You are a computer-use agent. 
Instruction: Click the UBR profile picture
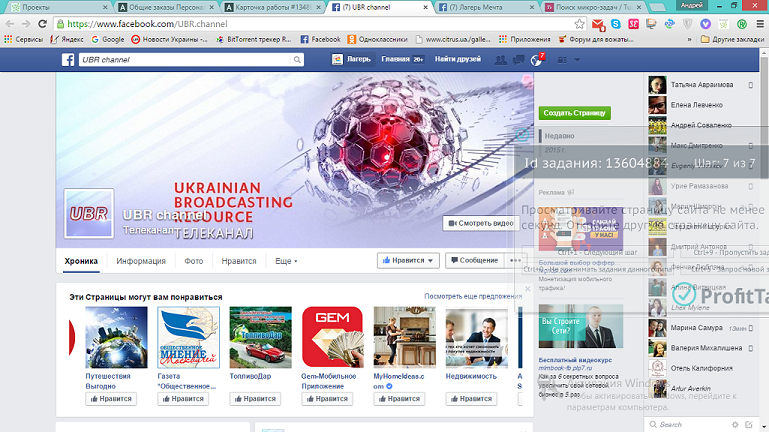click(x=89, y=213)
